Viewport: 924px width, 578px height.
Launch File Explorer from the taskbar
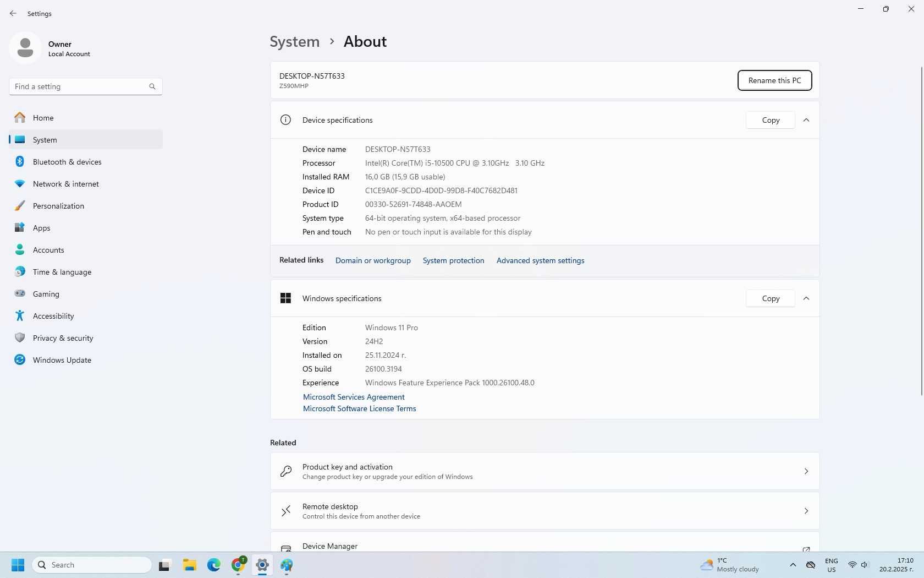[190, 565]
